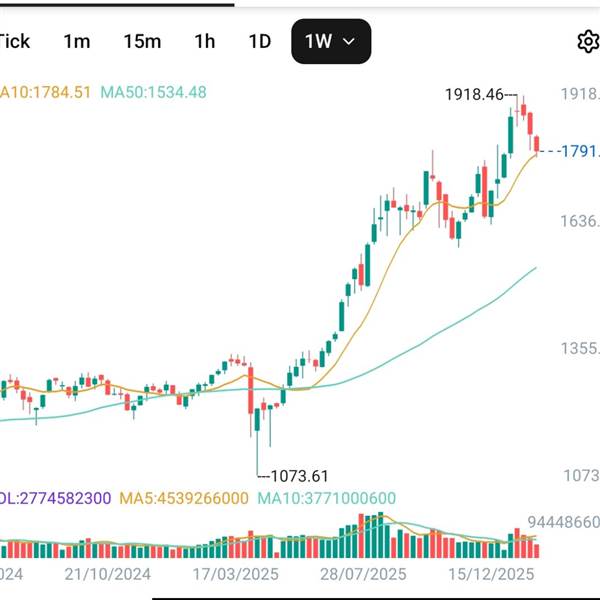This screenshot has width=600, height=600.
Task: Click the 94448660 volume axis value
Action: coord(563,522)
